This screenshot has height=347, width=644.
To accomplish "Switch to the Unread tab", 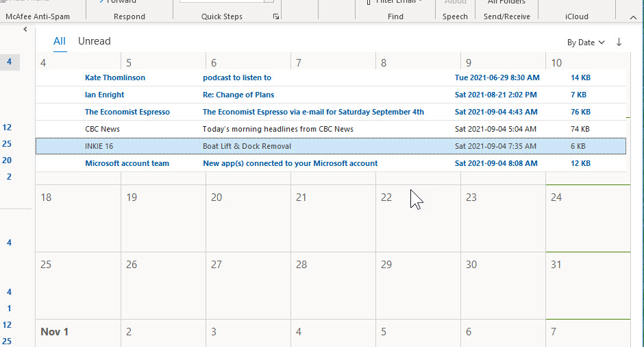I will click(94, 41).
